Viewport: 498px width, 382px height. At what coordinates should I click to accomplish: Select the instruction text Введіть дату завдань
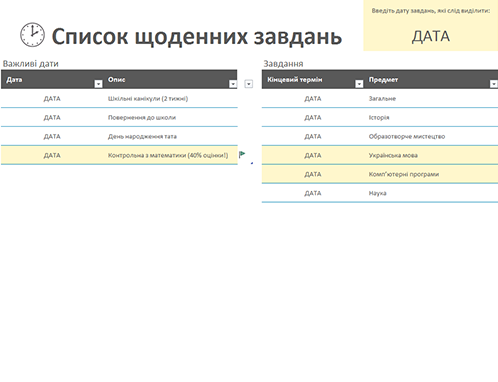coord(431,11)
